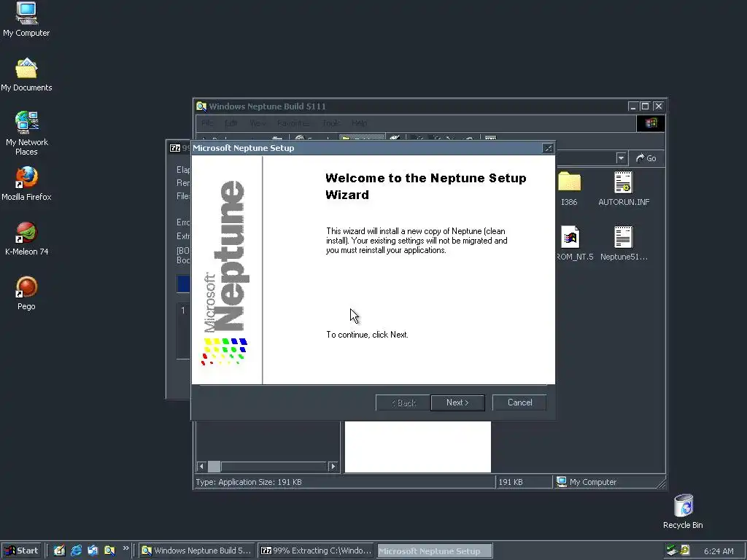Image resolution: width=747 pixels, height=560 pixels.
Task: Click left arrow of Explorer horizontal scrollbar
Action: 201,466
